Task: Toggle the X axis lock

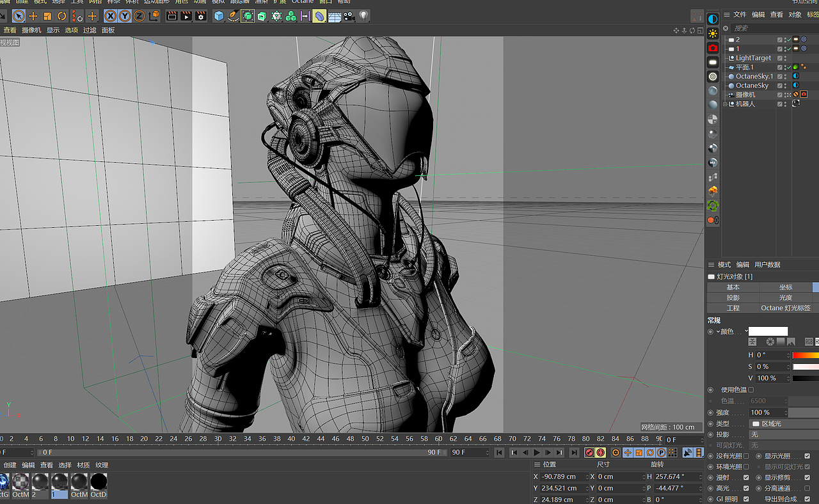Action: (x=111, y=16)
